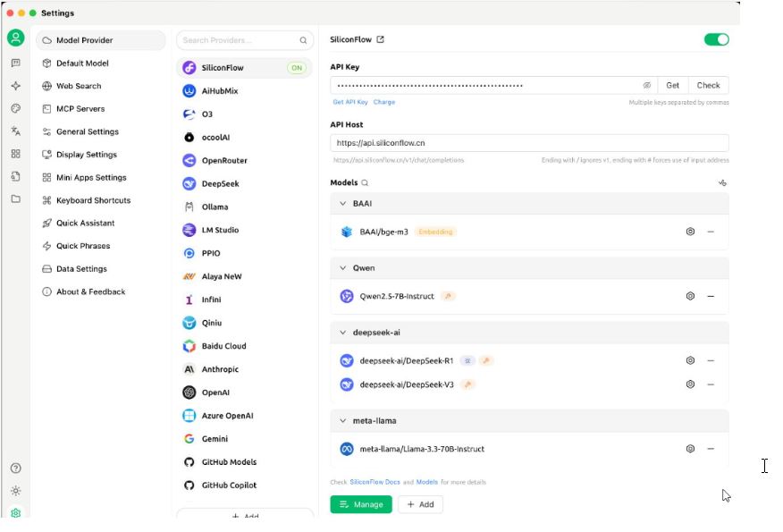
Task: Click the green settings gear sidebar icon
Action: pyautogui.click(x=16, y=513)
